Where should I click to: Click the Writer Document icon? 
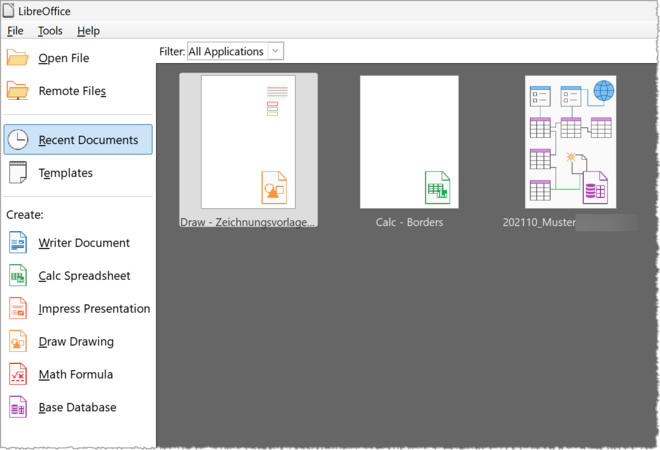[x=18, y=242]
